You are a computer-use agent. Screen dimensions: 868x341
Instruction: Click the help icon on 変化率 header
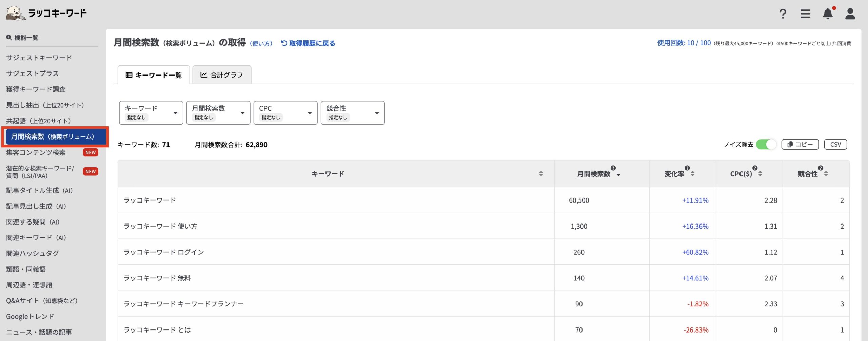(x=687, y=168)
